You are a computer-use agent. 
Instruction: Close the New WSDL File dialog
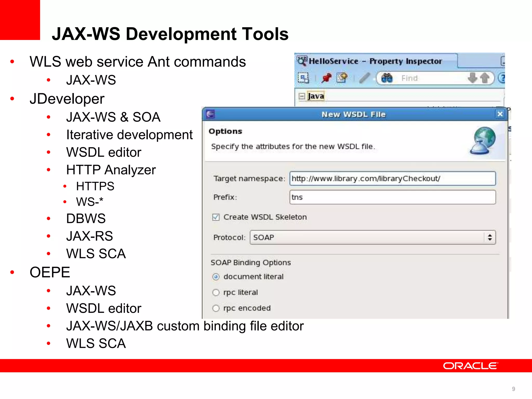(x=500, y=114)
